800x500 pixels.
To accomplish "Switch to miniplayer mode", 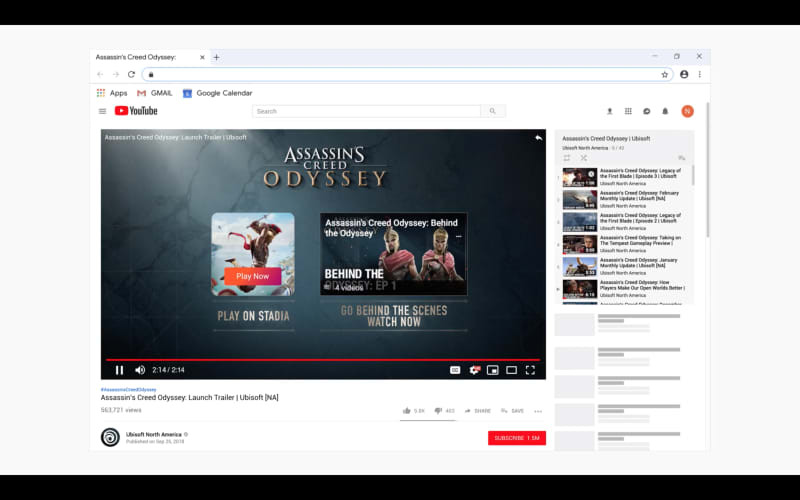I will coord(493,370).
